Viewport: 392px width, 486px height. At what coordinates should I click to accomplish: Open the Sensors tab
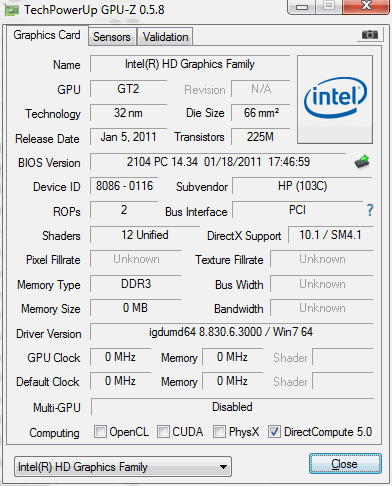[x=112, y=37]
